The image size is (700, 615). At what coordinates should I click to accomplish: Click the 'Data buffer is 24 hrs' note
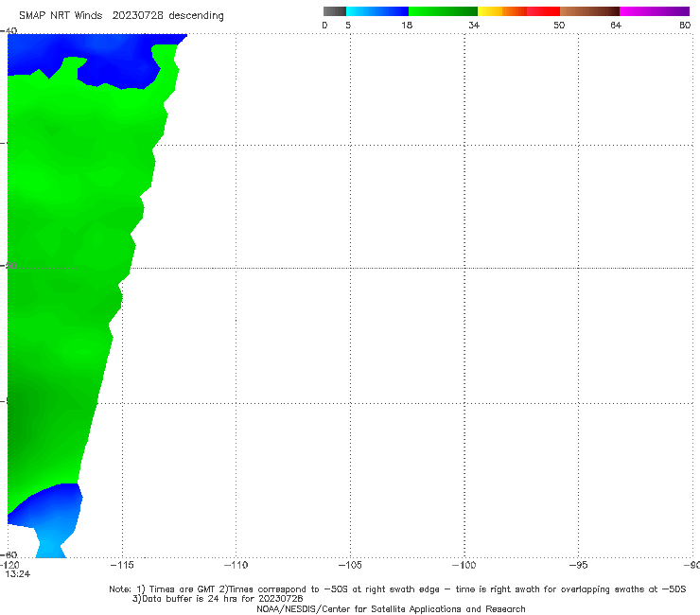[218, 599]
